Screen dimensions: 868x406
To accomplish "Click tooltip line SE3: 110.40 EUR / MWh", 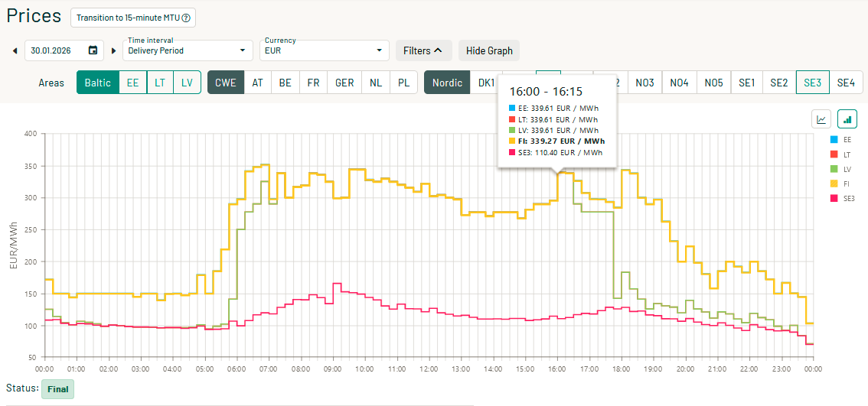I will [x=556, y=152].
